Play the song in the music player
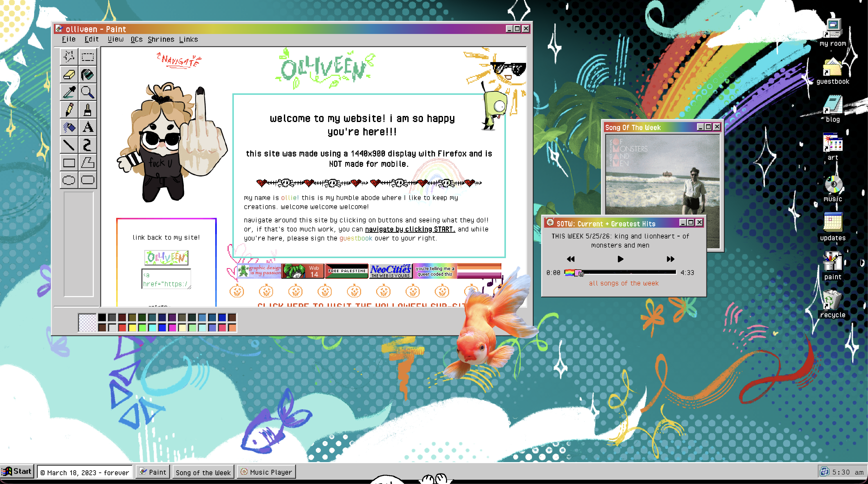This screenshot has height=484, width=868. pyautogui.click(x=620, y=259)
